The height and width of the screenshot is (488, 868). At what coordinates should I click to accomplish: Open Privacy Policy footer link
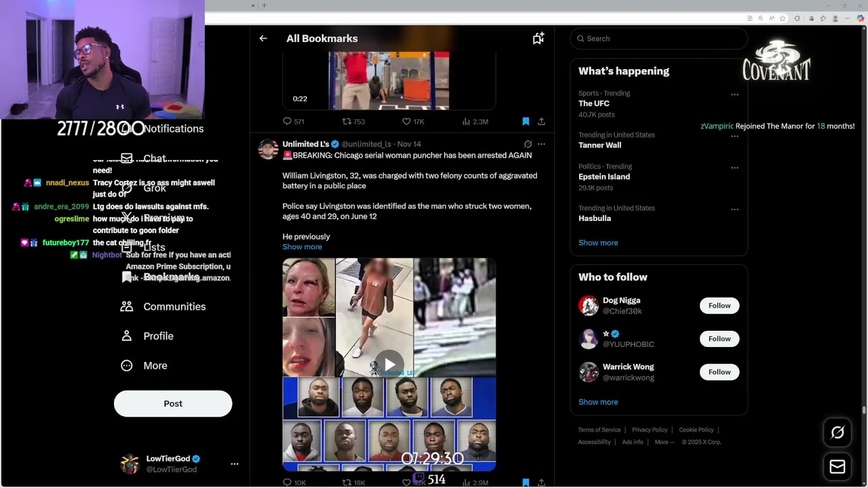point(650,430)
